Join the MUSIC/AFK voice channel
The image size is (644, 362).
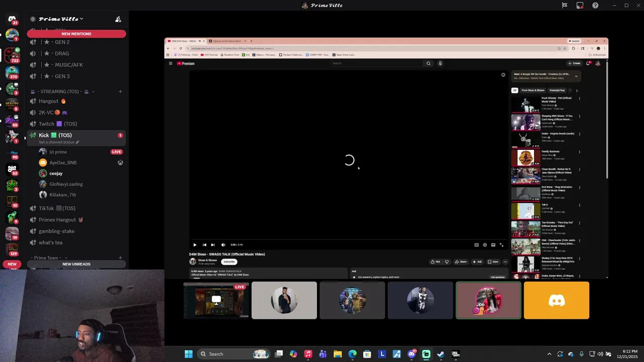pyautogui.click(x=76, y=65)
